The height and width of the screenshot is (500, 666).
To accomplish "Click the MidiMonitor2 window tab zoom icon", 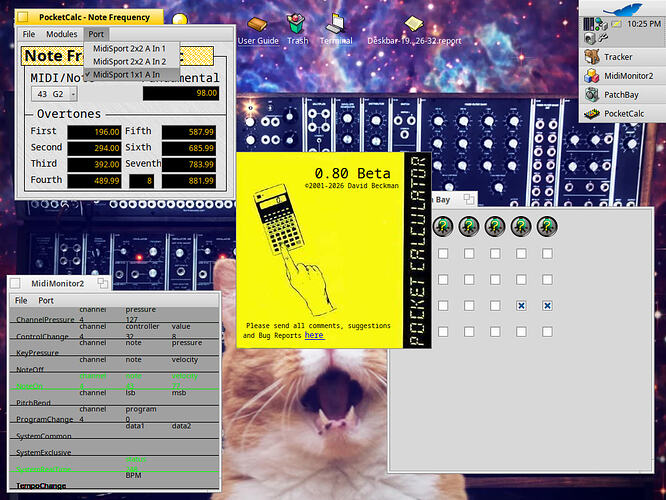I will pos(102,283).
